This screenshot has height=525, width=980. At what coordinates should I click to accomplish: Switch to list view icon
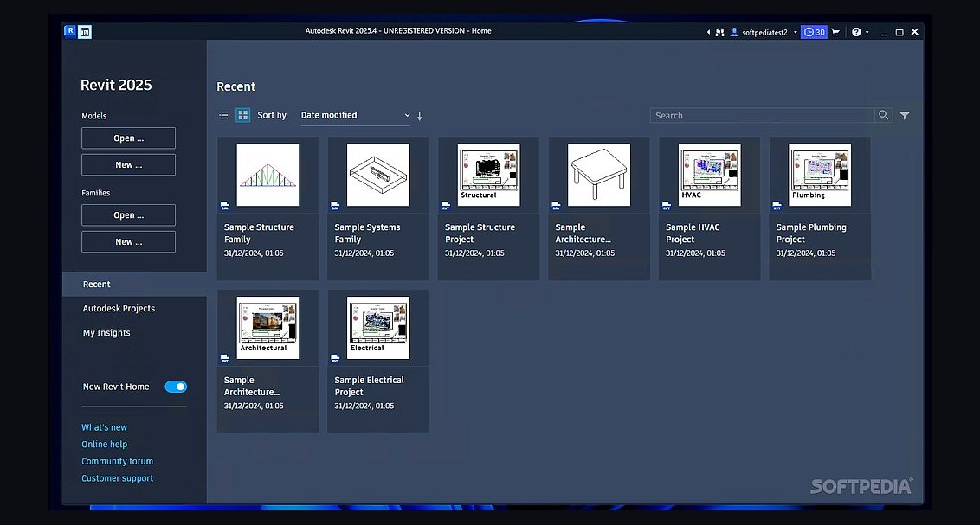[223, 116]
